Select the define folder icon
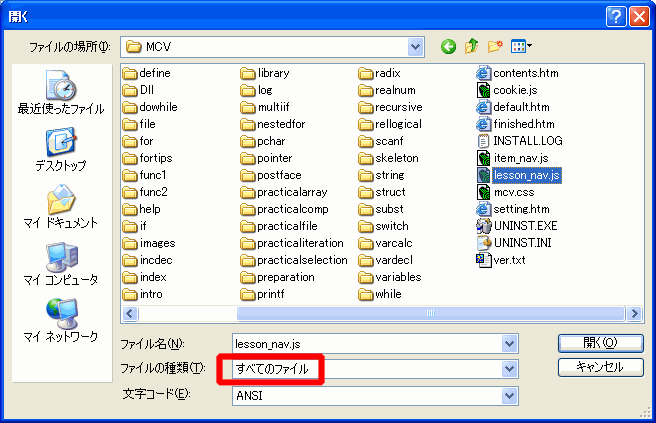 click(x=130, y=74)
